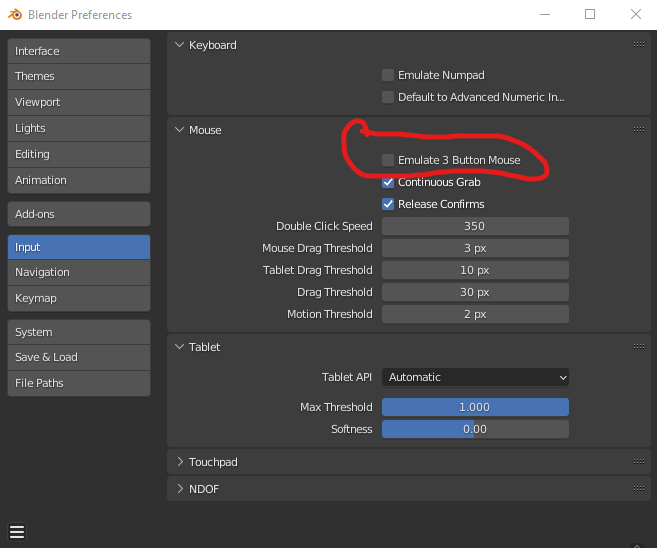
Task: Click NDOF panel drag-handle dots icon
Action: 638,489
